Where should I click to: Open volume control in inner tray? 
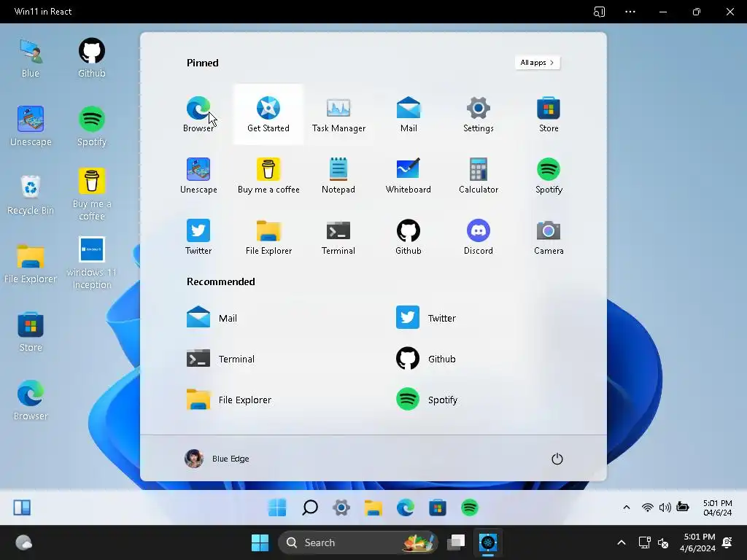(x=665, y=507)
